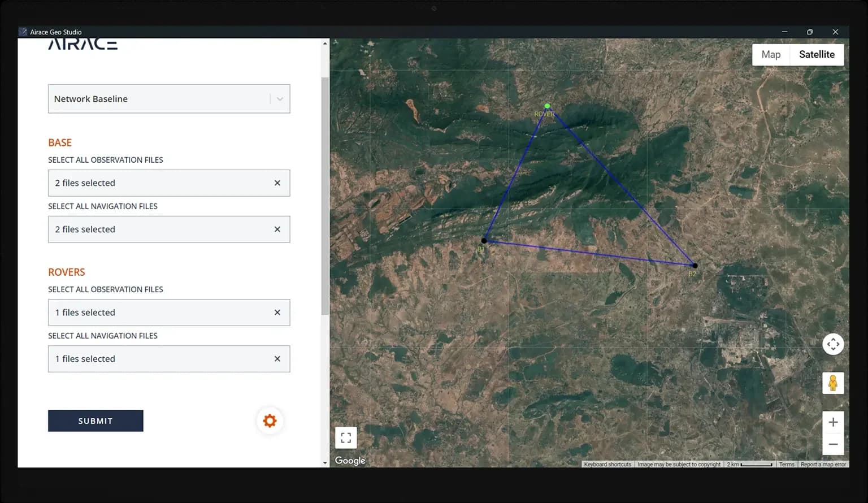
Task: Click the B2 base station marker
Action: point(695,266)
